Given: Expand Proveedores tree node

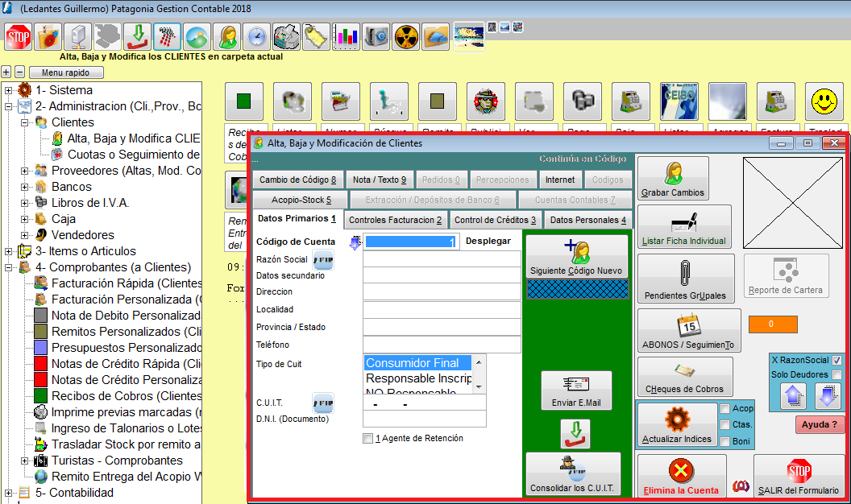Looking at the screenshot, I should (24, 171).
